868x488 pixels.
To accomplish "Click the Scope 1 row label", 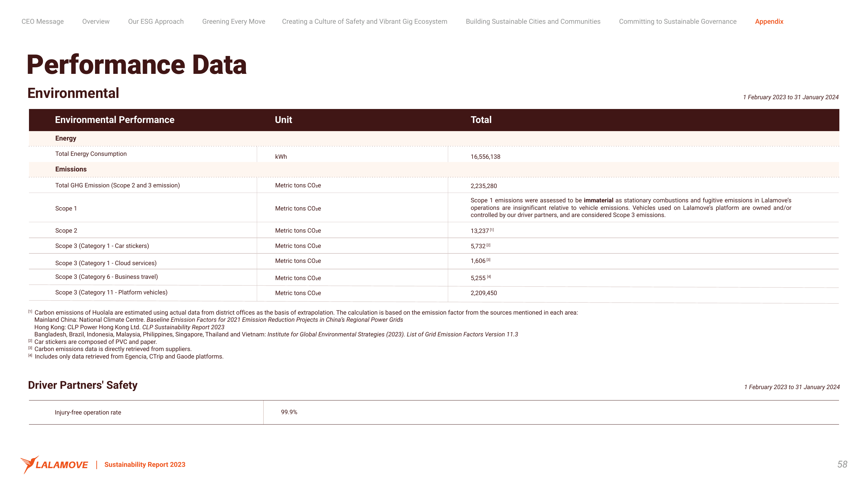I will [66, 209].
